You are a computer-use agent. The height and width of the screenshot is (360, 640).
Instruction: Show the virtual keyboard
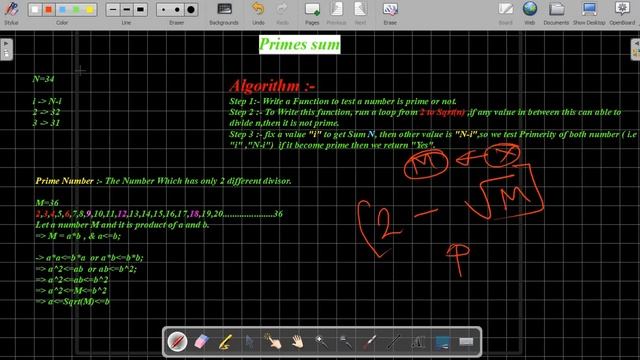[x=466, y=342]
